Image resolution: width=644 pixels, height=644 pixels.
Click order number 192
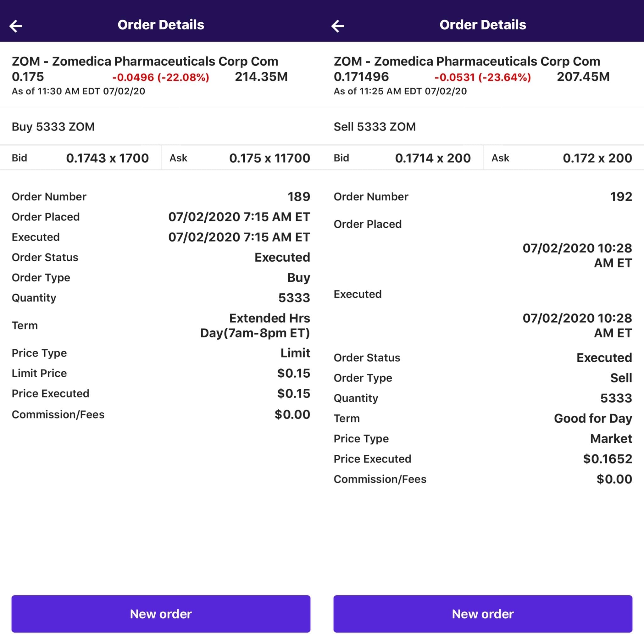point(621,197)
